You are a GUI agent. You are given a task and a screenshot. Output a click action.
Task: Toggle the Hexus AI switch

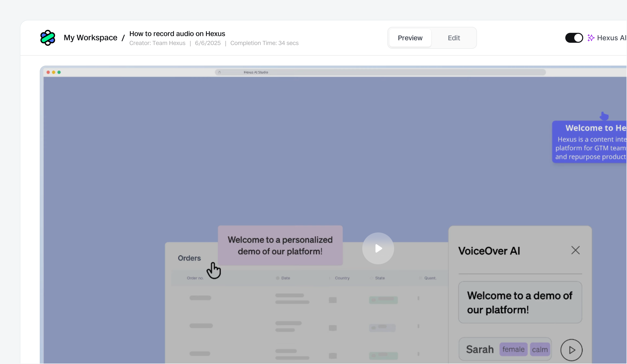tap(574, 38)
